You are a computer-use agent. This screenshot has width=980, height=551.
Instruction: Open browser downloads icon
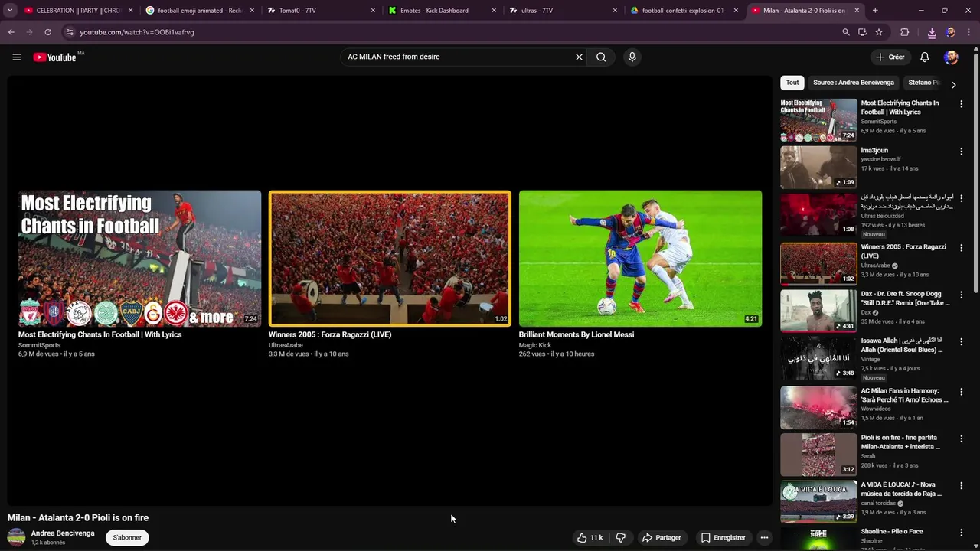(x=931, y=32)
